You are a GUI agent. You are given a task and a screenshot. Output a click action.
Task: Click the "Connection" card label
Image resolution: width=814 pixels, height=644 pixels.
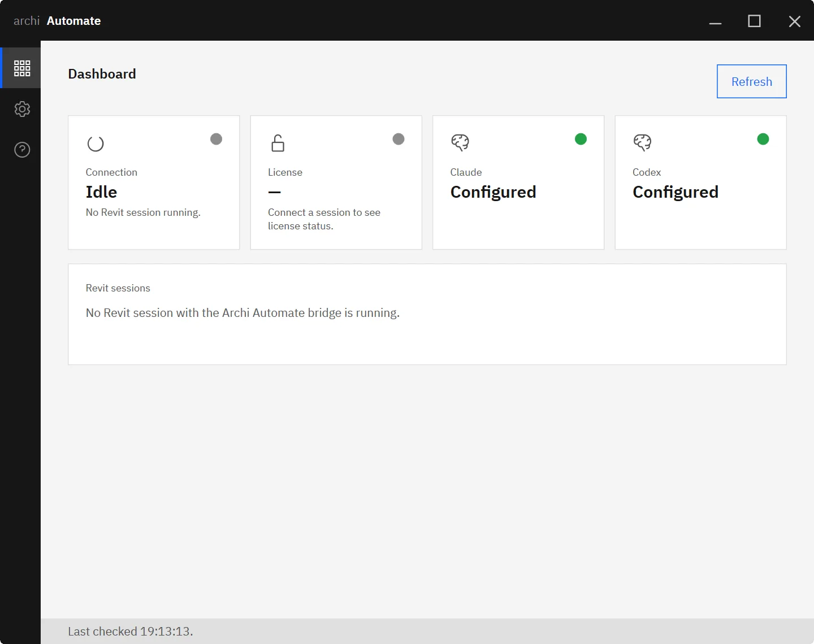click(111, 172)
